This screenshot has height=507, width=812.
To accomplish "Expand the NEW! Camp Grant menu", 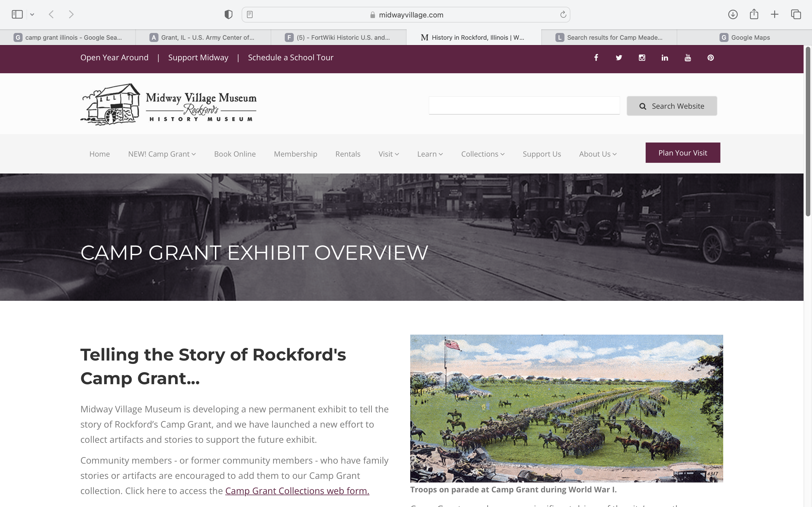I will (162, 154).
